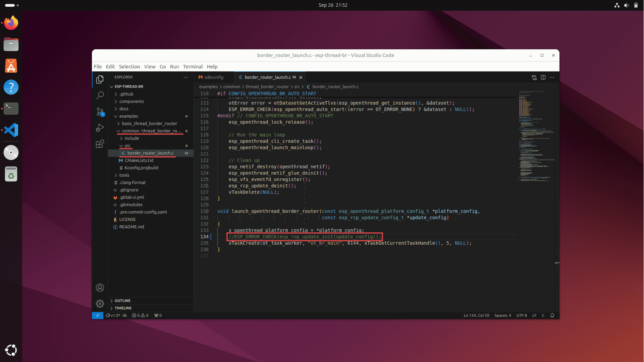Expand the OUTLINE section
644x362 pixels.
click(x=123, y=301)
